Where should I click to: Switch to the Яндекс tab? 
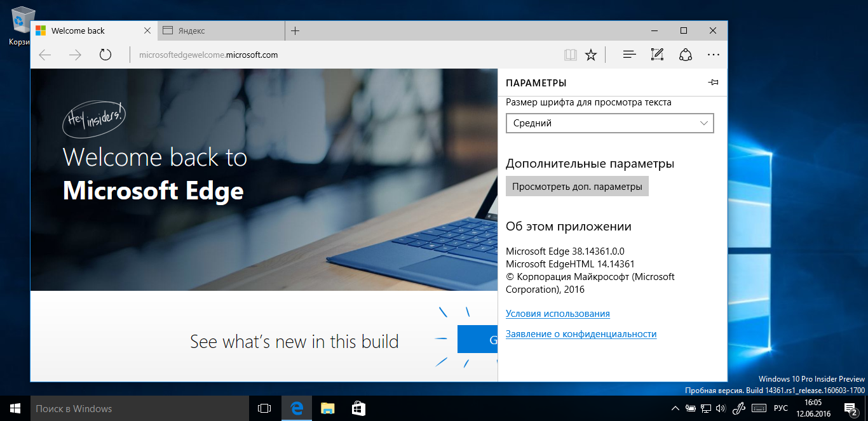[221, 30]
